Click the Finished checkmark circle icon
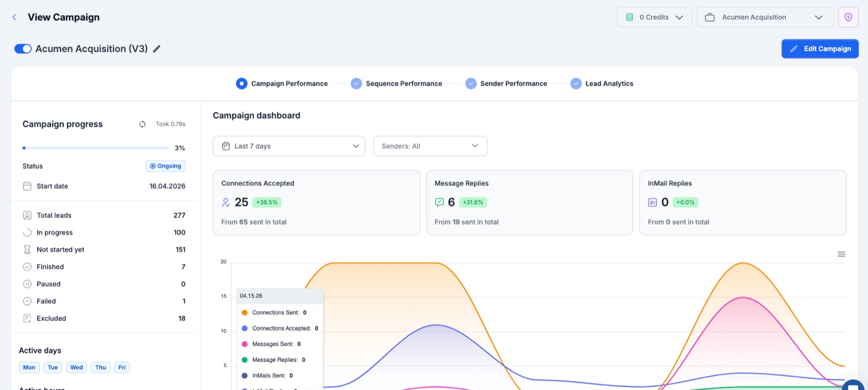Image resolution: width=868 pixels, height=390 pixels. 27,267
